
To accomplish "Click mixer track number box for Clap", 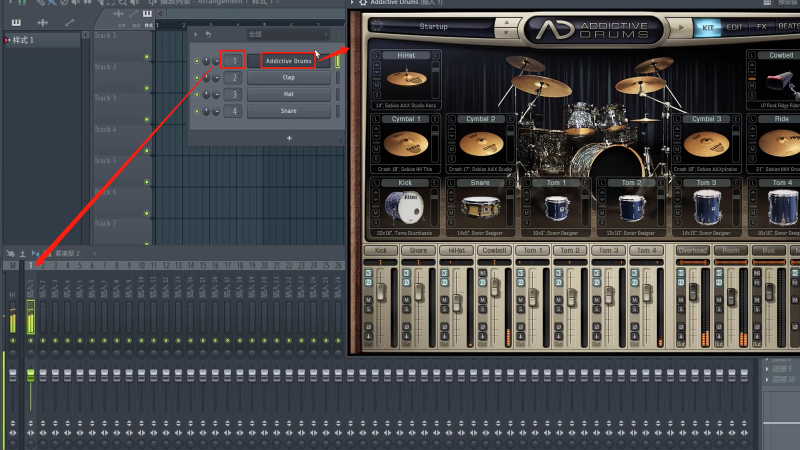I will [233, 78].
